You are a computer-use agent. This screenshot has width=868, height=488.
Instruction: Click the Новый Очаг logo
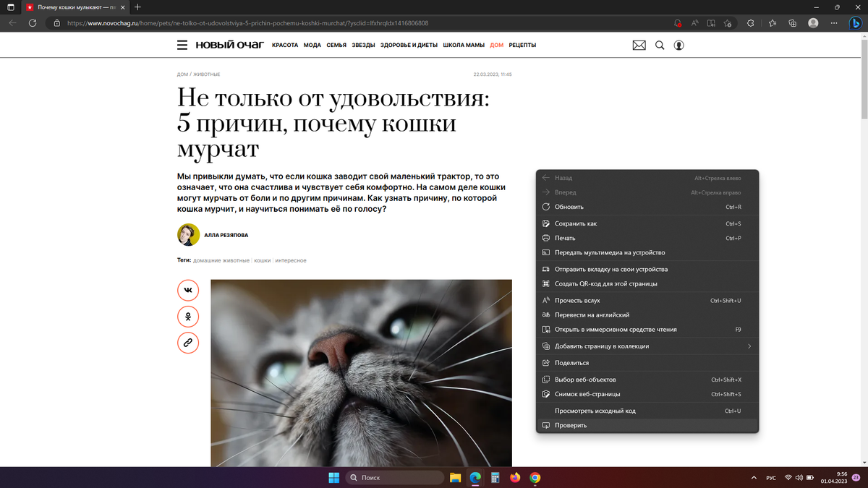click(x=229, y=45)
